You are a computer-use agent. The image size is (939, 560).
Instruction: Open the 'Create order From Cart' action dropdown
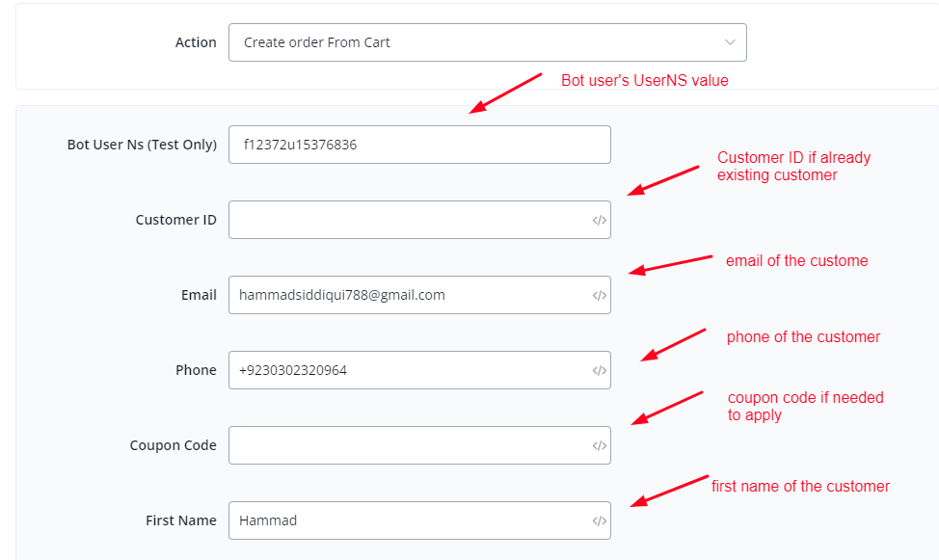[x=472, y=42]
